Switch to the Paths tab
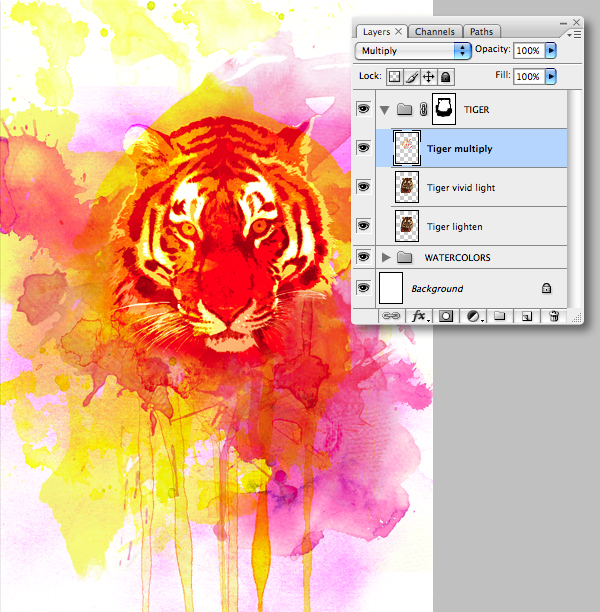 click(481, 32)
